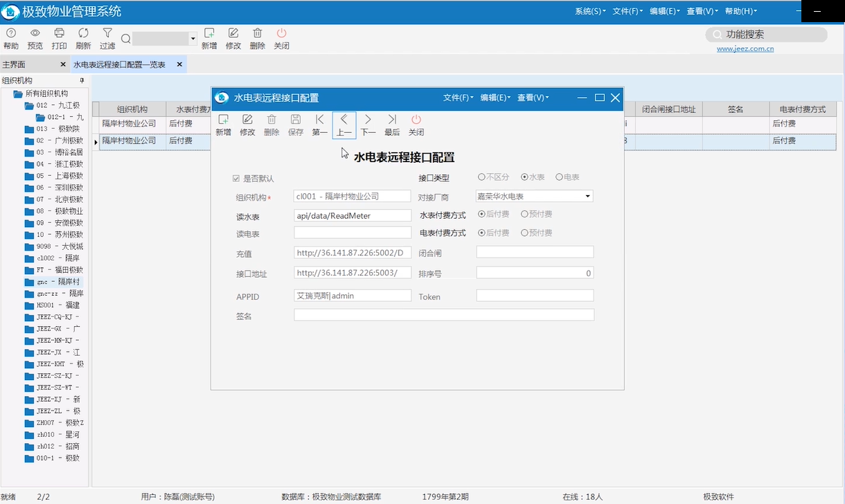Open dialog 查看(V) menu
Screen dimensions: 845x504
[533, 98]
